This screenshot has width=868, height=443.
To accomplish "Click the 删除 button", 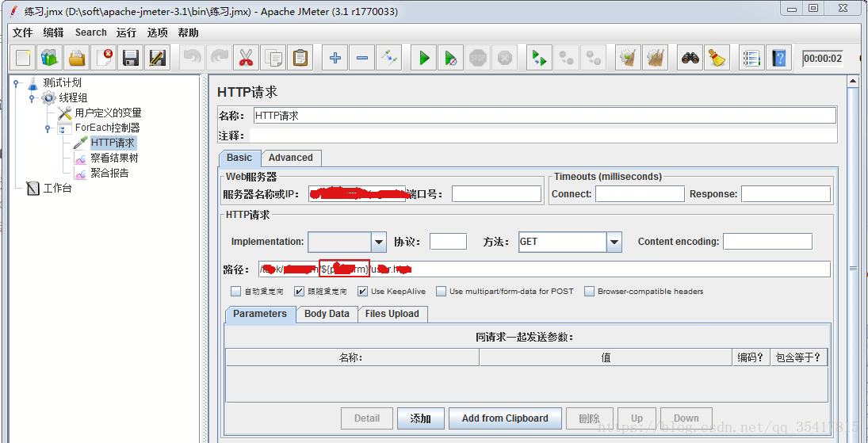I will coord(589,418).
